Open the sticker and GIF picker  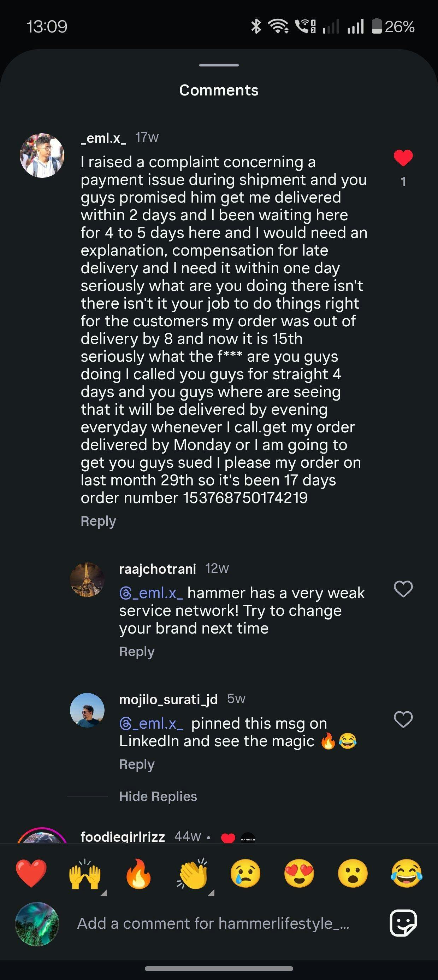click(x=403, y=923)
